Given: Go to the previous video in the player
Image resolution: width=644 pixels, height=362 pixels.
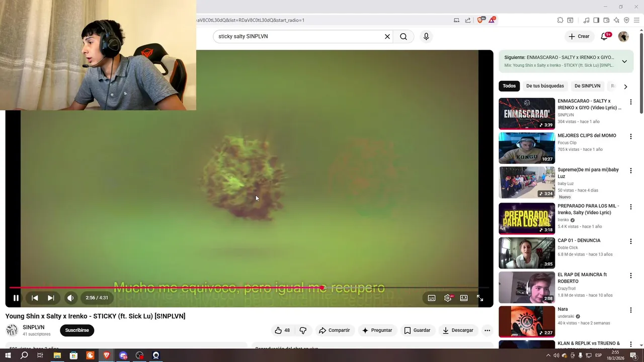Looking at the screenshot, I should click(35, 298).
